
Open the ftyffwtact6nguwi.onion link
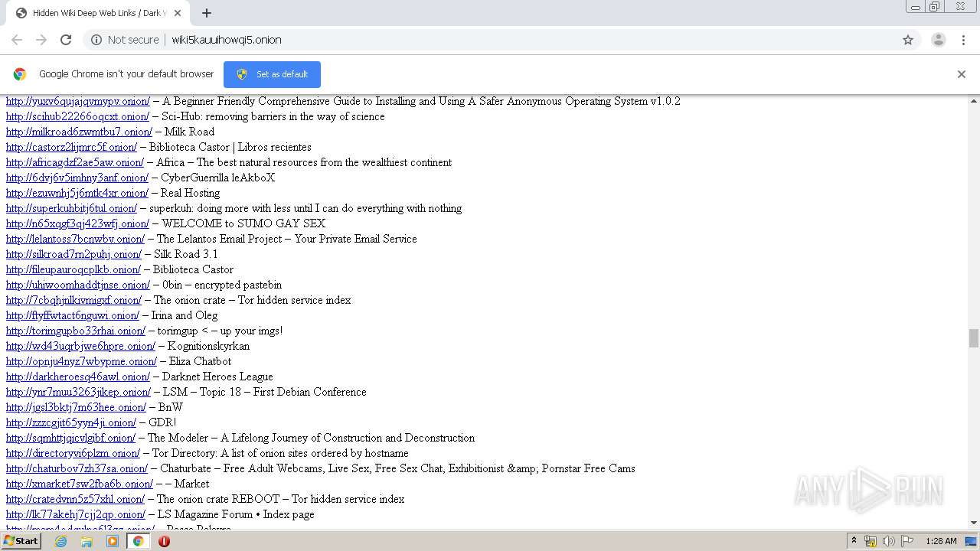pyautogui.click(x=73, y=315)
